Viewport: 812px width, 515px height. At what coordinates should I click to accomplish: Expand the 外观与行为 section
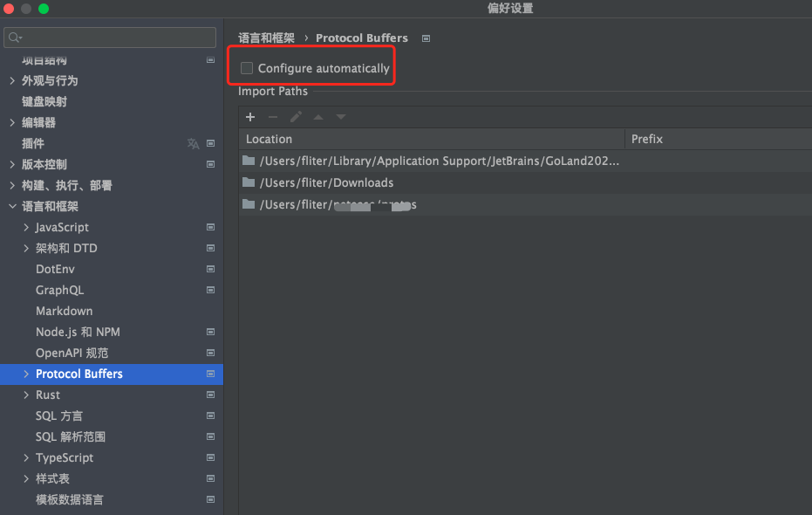pyautogui.click(x=12, y=81)
